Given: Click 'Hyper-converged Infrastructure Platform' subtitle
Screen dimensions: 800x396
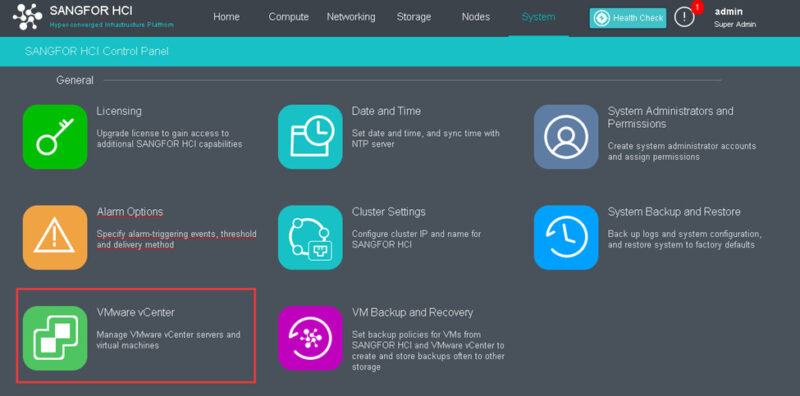Looking at the screenshot, I should click(x=112, y=24).
